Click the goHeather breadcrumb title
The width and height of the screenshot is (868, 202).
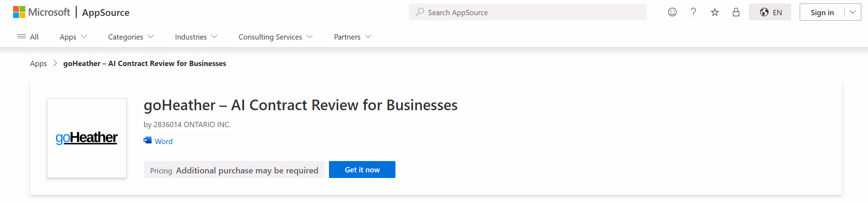(145, 64)
